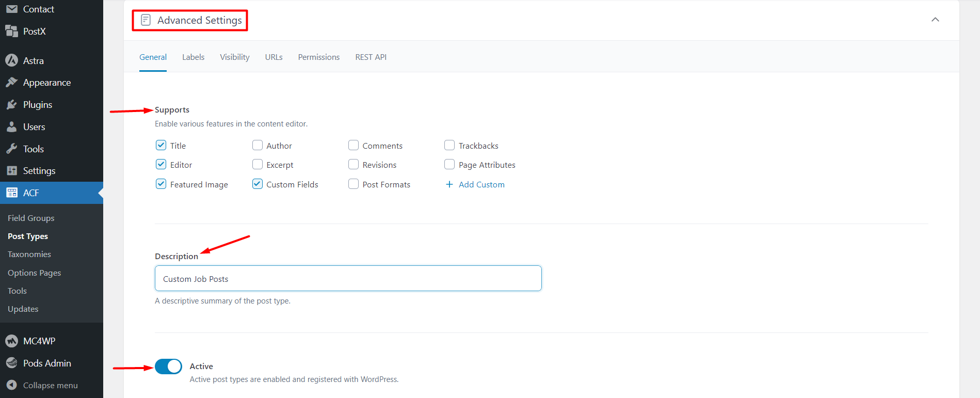
Task: Open the Permissions tab
Action: point(318,57)
